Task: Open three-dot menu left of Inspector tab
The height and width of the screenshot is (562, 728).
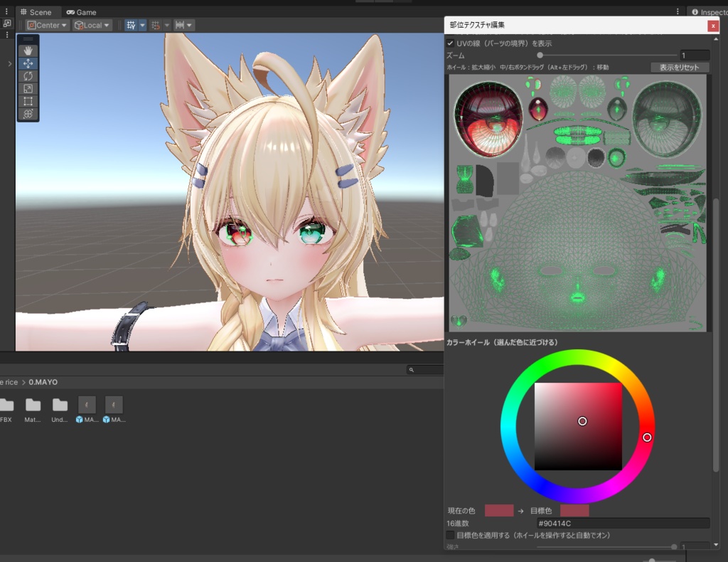Action: coord(678,11)
